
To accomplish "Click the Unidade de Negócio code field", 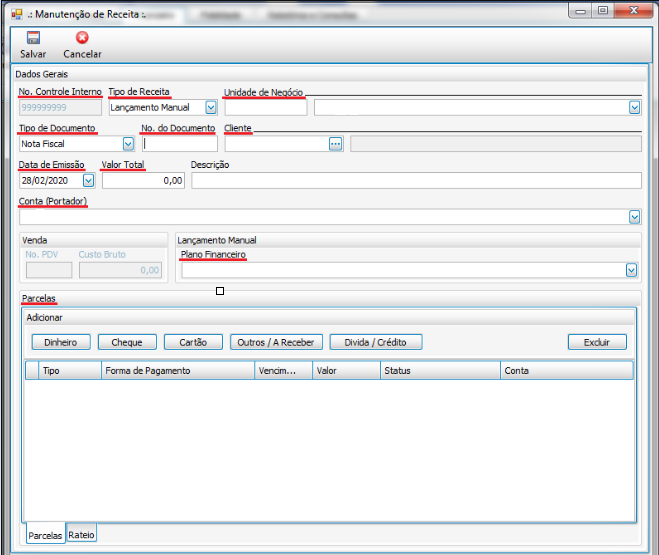I will 266,108.
